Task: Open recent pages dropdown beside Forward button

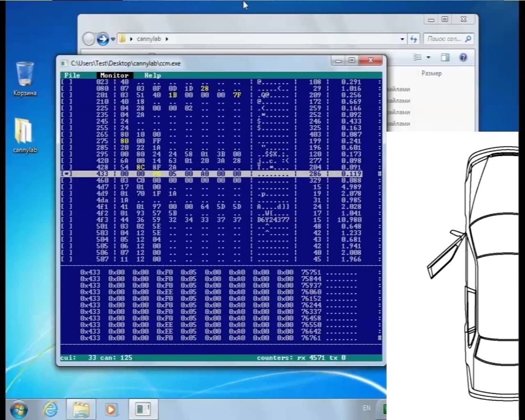Action: pyautogui.click(x=113, y=39)
